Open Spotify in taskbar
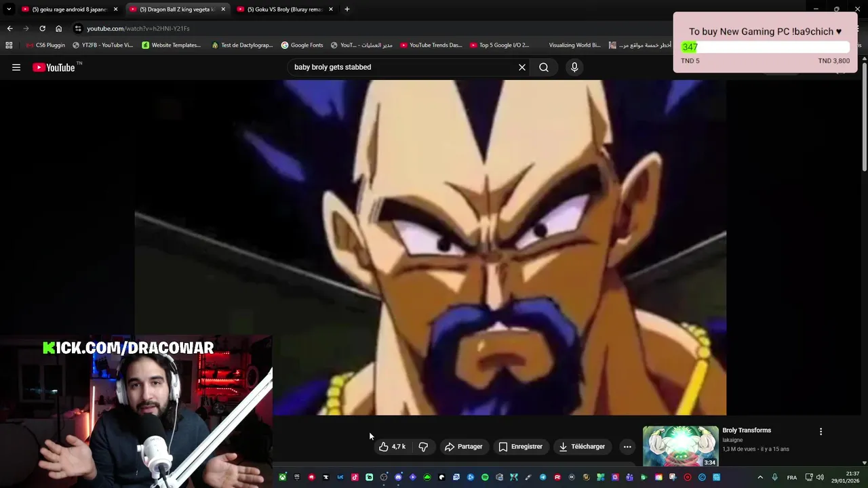Viewport: 868px width, 488px height. click(485, 477)
